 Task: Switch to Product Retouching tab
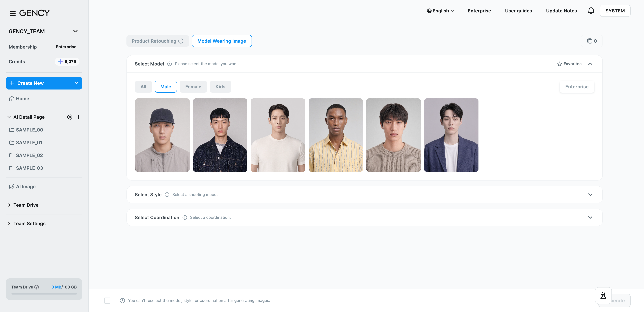coord(157,41)
